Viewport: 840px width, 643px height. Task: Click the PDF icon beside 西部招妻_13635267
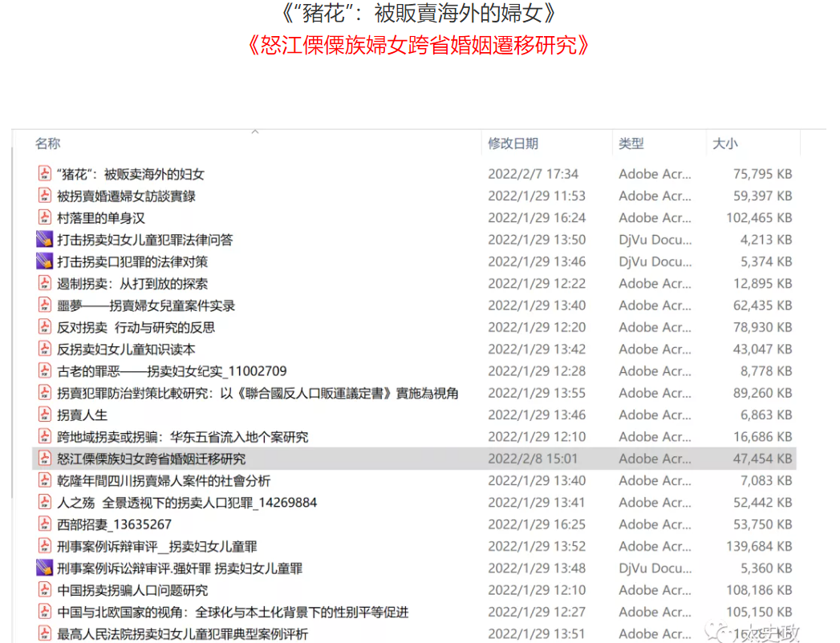click(x=44, y=524)
